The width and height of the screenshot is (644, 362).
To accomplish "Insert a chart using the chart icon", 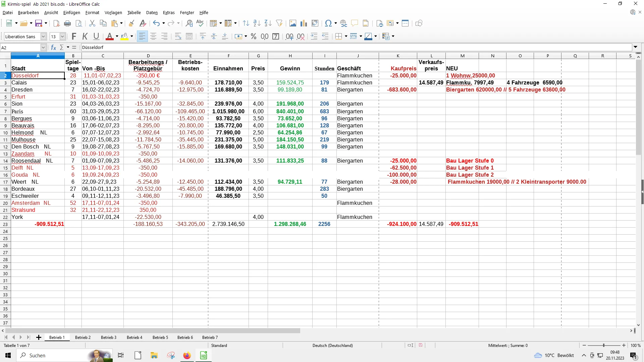I will click(x=304, y=23).
